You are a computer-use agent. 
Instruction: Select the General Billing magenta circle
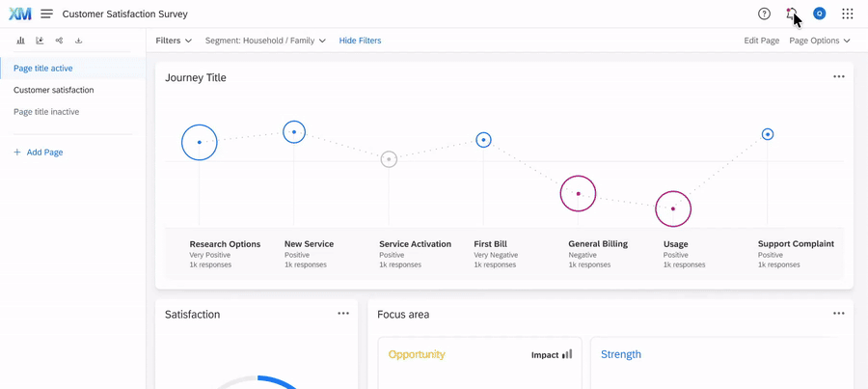(578, 193)
